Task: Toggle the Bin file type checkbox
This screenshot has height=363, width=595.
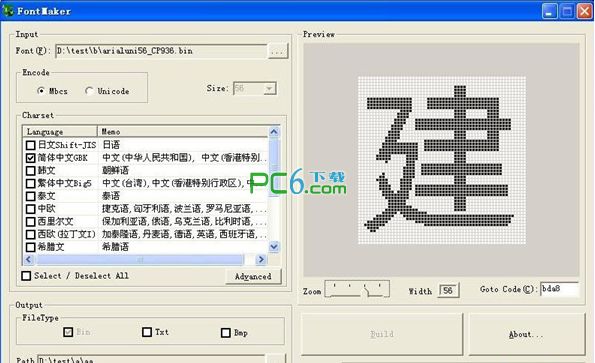Action: 68,332
